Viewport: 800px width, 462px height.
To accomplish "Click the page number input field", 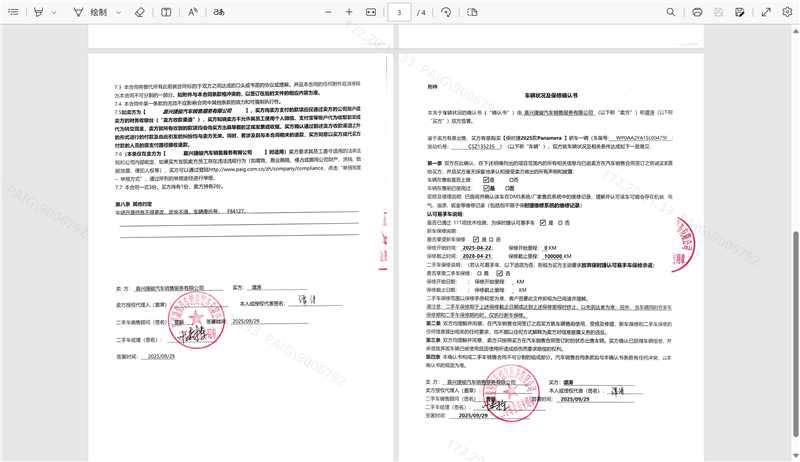I will 400,12.
